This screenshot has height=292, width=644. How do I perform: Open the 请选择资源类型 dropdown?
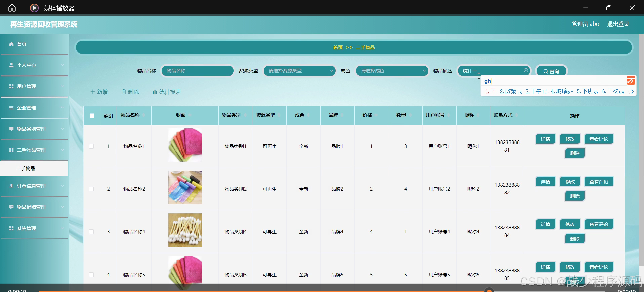[x=299, y=71]
